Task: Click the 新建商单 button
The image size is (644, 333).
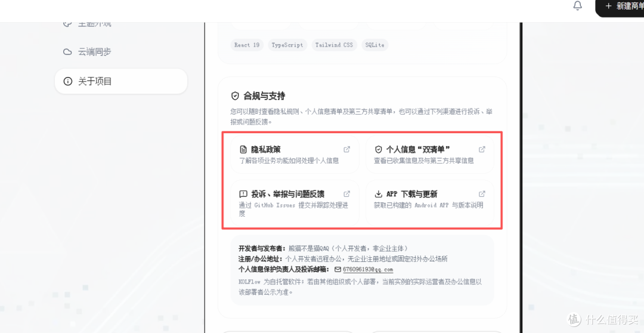Action: (620, 7)
